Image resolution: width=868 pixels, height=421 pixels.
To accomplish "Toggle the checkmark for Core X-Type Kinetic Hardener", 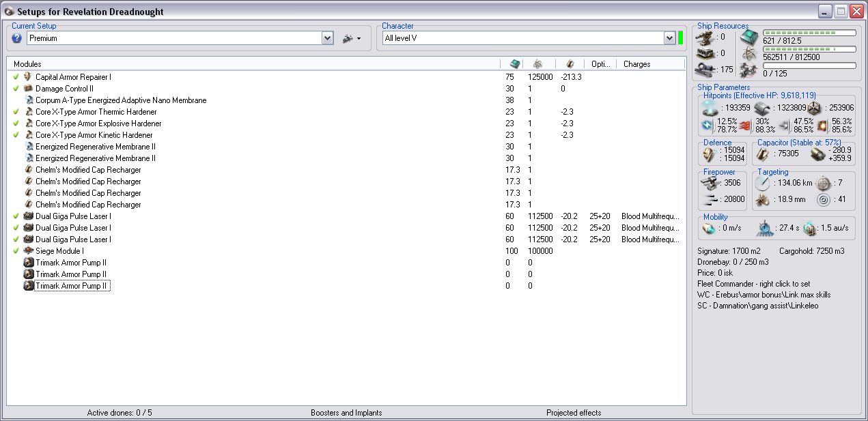I will point(16,135).
